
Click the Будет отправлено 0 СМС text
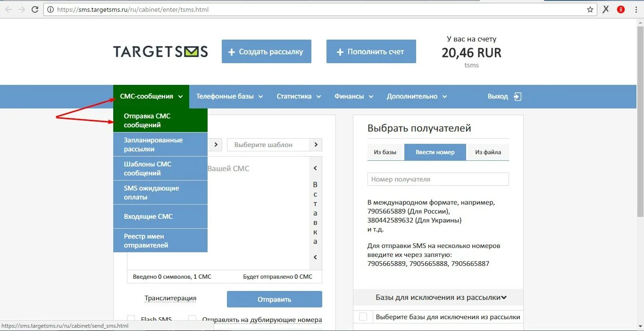278,277
